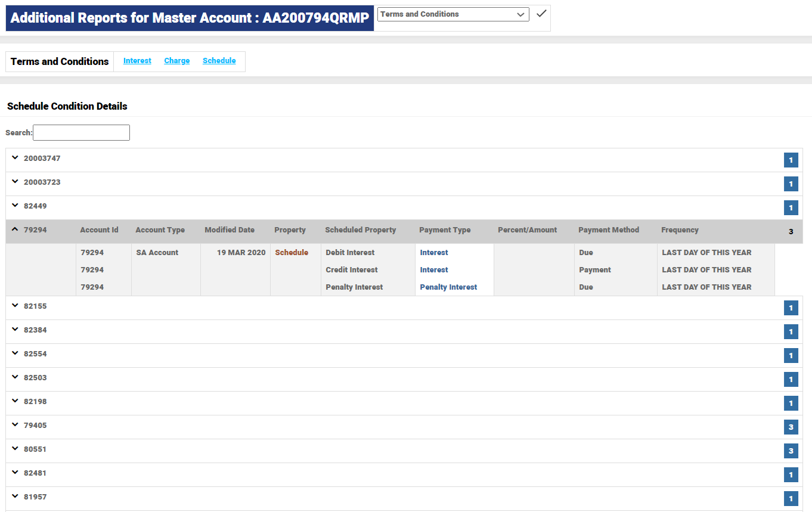
Task: Expand the 82155 row chevron
Action: [16, 306]
